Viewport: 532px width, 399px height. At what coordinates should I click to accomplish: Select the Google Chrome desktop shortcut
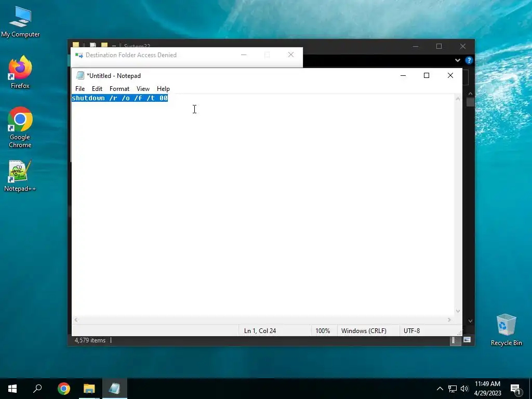point(20,128)
